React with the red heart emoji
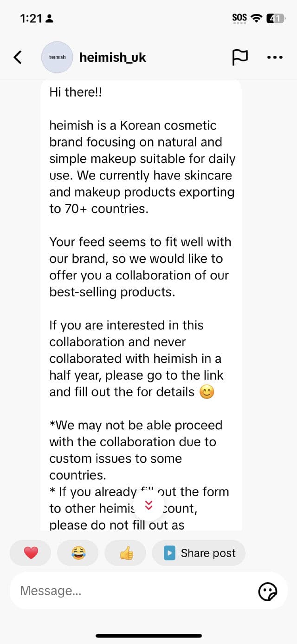The width and height of the screenshot is (297, 644). pos(31,553)
